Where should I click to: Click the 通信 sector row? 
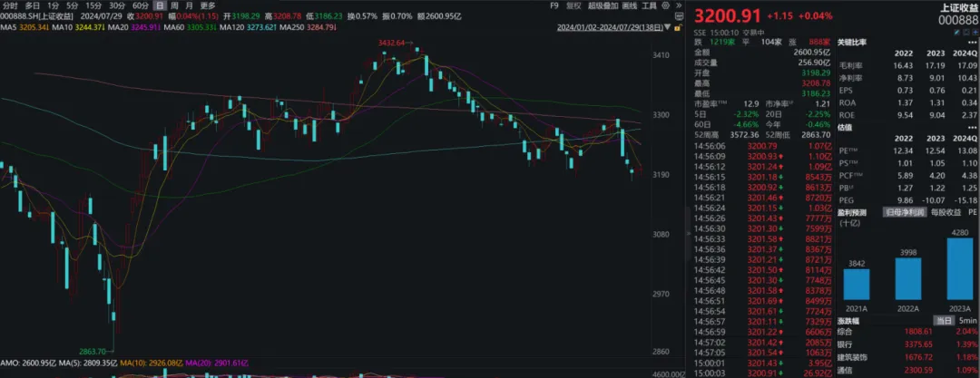pyautogui.click(x=908, y=371)
